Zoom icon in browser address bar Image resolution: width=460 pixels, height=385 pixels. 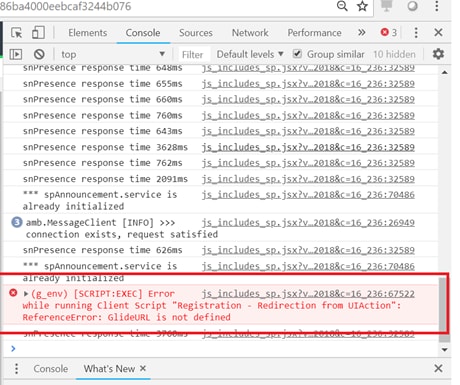(x=342, y=6)
